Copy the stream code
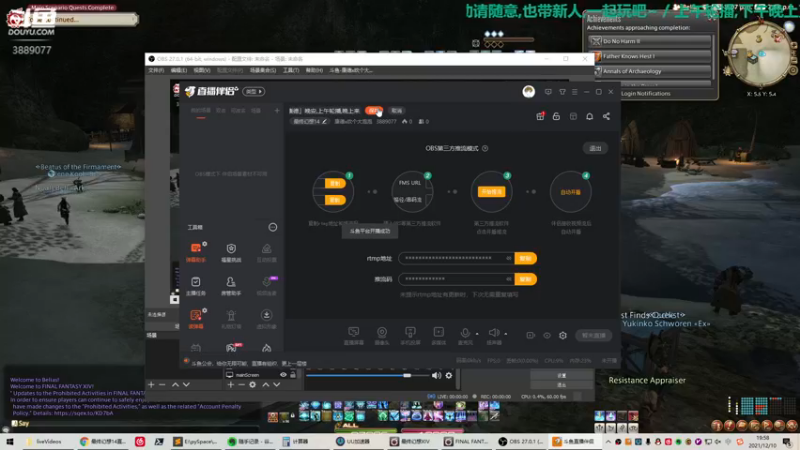This screenshot has width=800, height=450. tap(526, 279)
